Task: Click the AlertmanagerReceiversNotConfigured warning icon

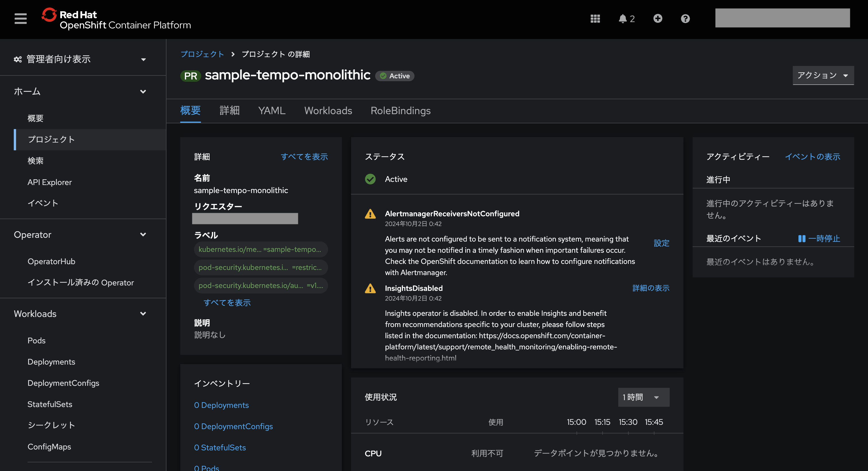Action: (370, 214)
